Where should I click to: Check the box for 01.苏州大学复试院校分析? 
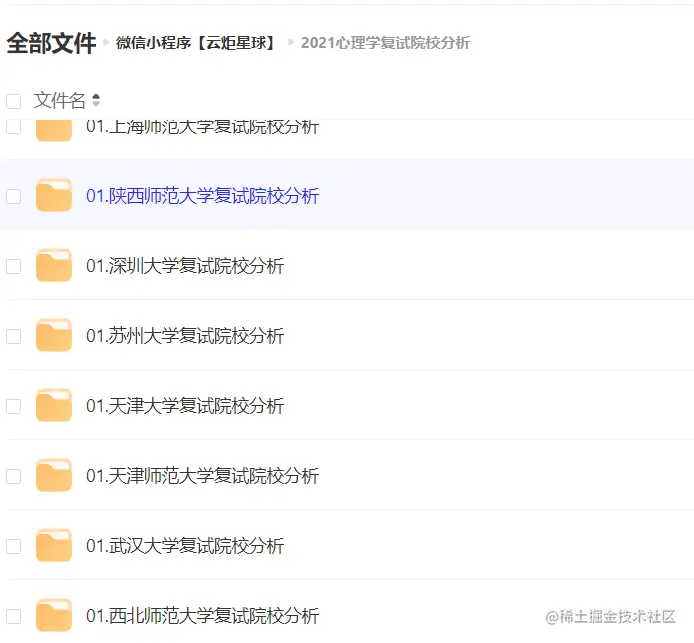click(x=14, y=336)
